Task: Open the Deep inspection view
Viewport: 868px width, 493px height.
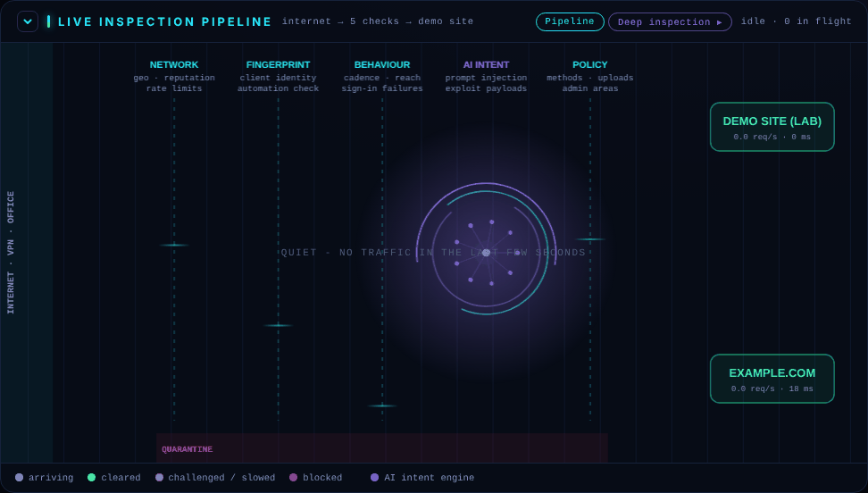Action: (x=670, y=22)
